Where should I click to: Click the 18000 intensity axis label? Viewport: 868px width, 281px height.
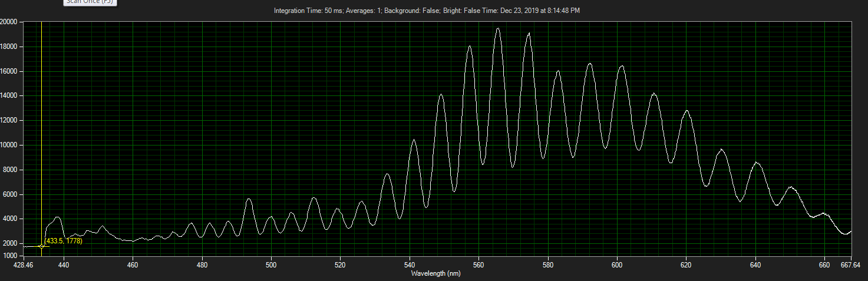point(9,47)
